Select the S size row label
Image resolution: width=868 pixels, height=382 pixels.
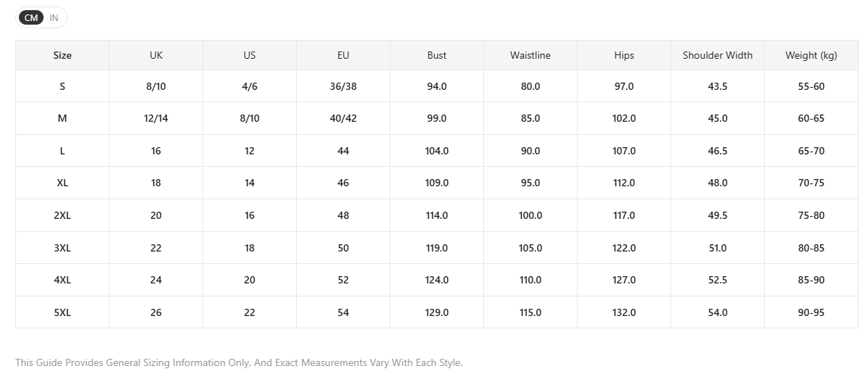coord(62,86)
